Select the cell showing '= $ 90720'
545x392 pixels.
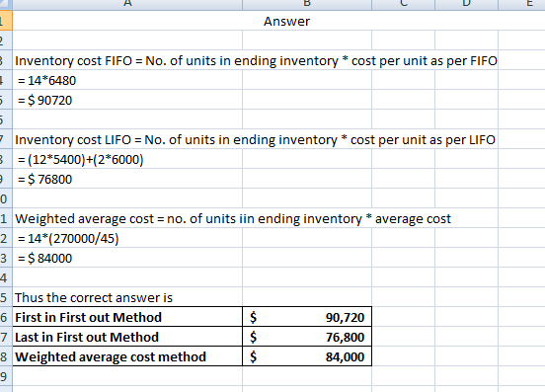pyautogui.click(x=127, y=100)
